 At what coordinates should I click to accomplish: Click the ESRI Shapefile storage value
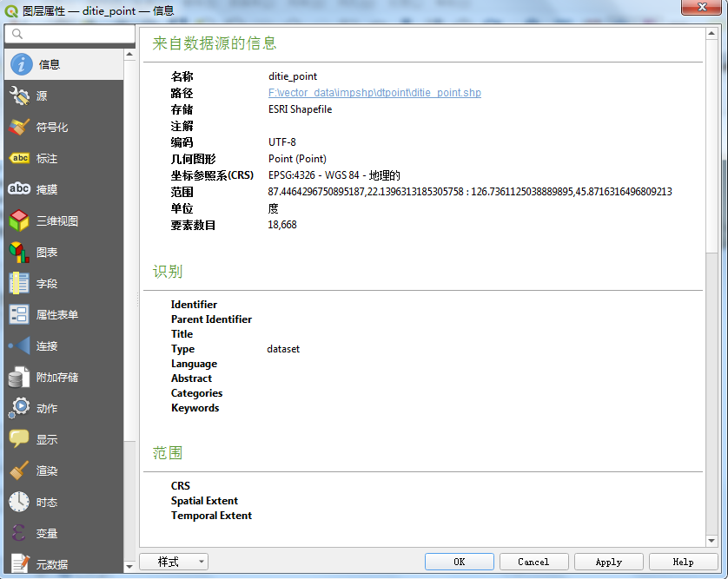300,109
